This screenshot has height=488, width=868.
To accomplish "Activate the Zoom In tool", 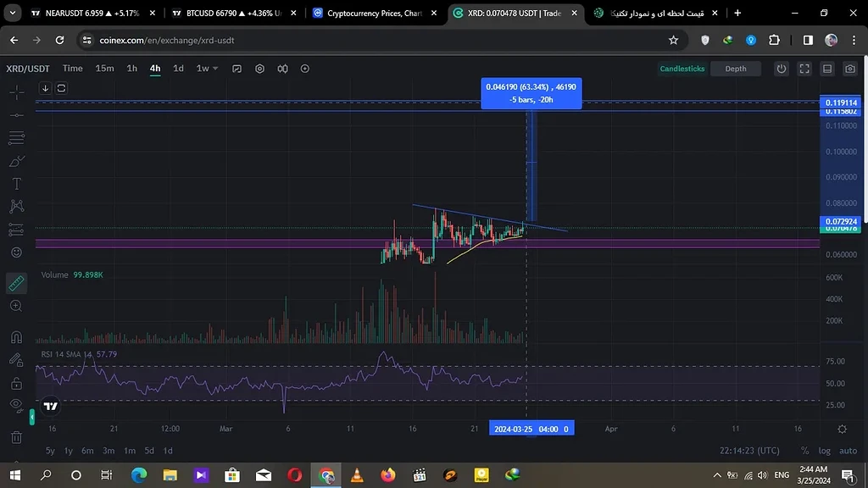I will [x=16, y=306].
